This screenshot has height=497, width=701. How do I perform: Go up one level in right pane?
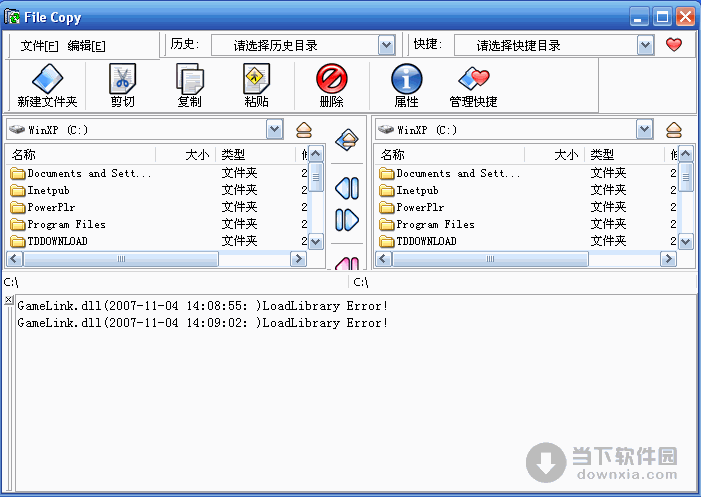pos(674,130)
